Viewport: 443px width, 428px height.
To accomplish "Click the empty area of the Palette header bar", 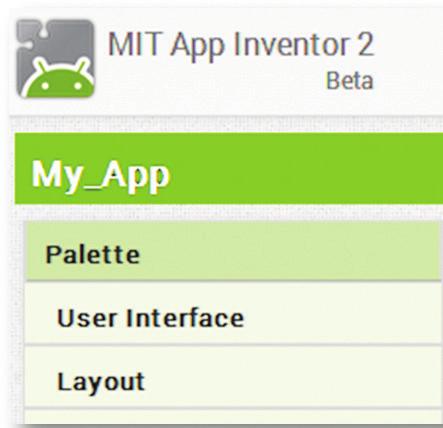I will (x=290, y=251).
